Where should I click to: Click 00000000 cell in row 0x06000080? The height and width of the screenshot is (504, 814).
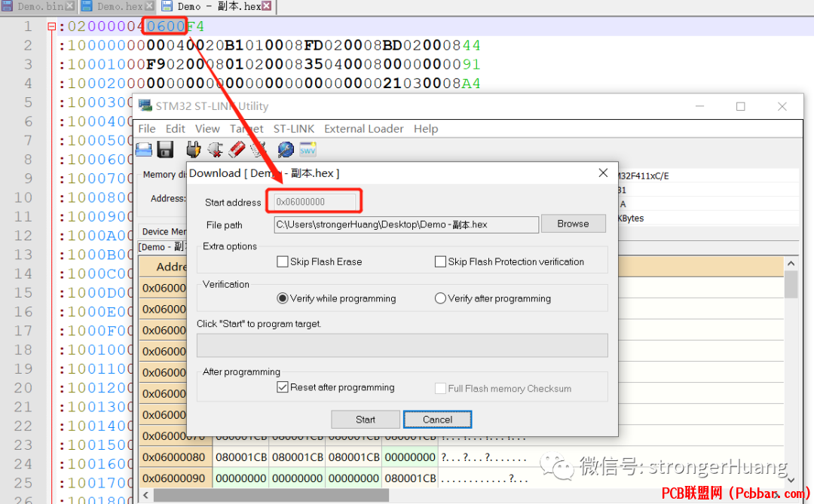click(x=410, y=457)
